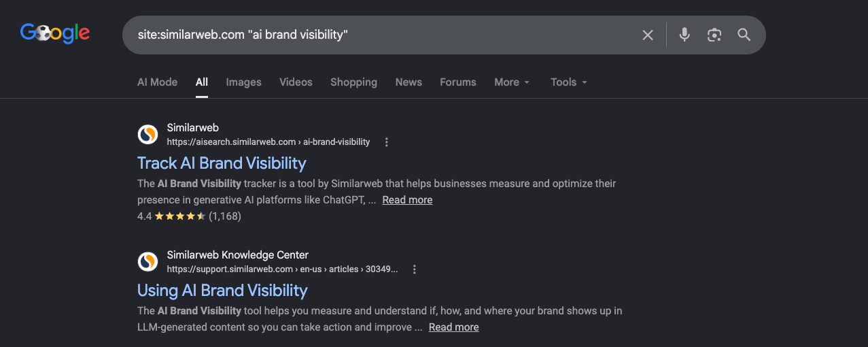Switch to AI Mode tab
The image size is (868, 347).
click(x=157, y=82)
